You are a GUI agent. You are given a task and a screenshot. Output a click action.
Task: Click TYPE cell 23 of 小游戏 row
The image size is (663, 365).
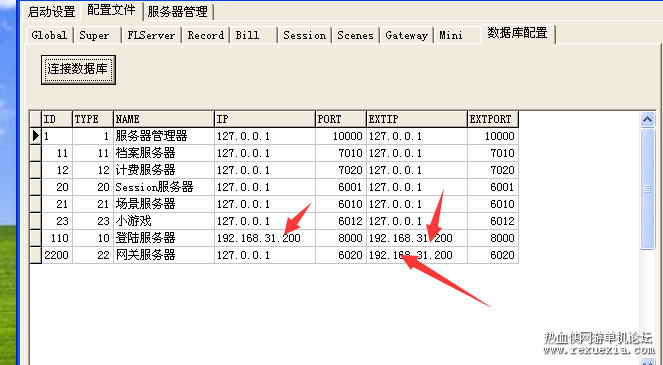[93, 221]
